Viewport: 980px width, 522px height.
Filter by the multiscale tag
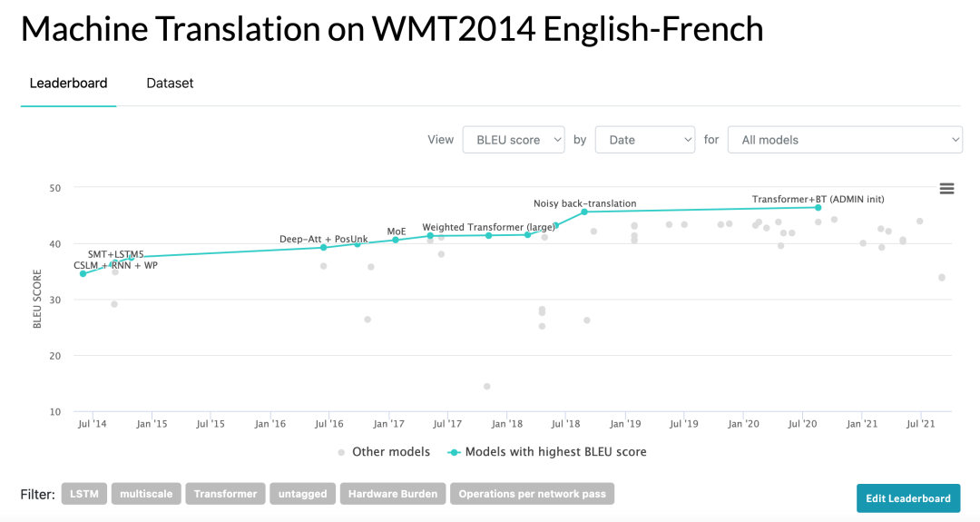point(145,494)
